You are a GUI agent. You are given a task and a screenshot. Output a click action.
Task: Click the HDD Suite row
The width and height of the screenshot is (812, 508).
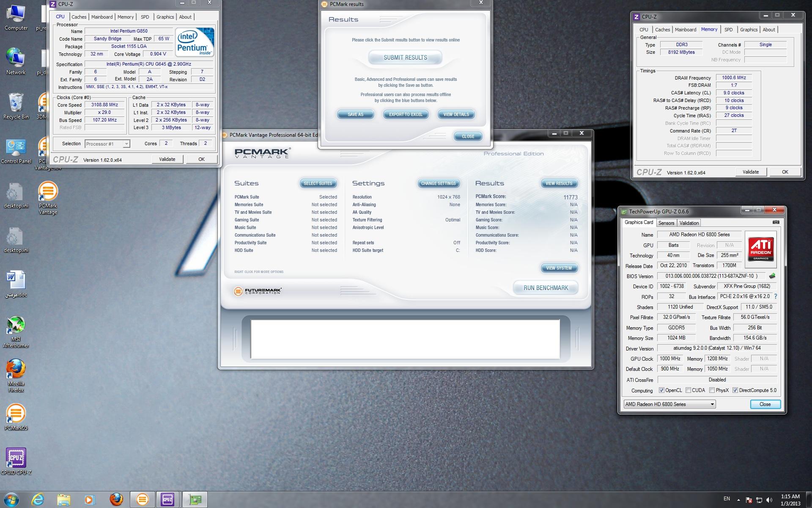[x=286, y=250]
